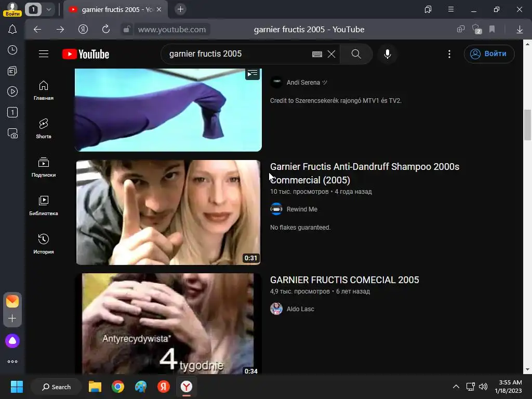Open Windows taskbar Search
The width and height of the screenshot is (532, 399).
[x=56, y=387]
